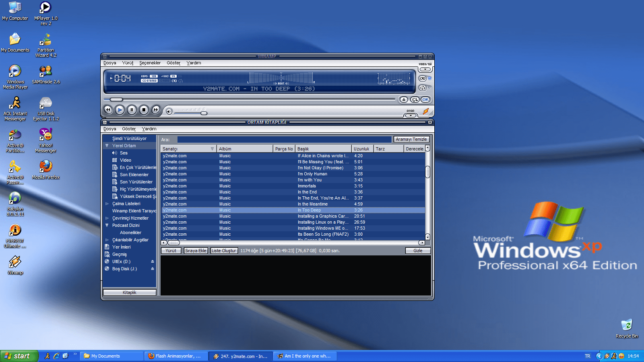Open Mozilla Firefox desktop shortcut
The height and width of the screenshot is (362, 644).
[45, 169]
